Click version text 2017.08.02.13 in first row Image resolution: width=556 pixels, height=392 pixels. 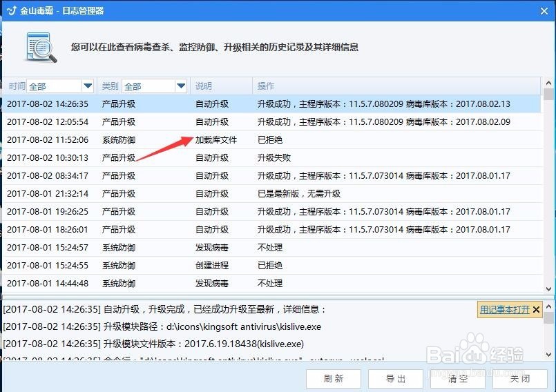483,104
